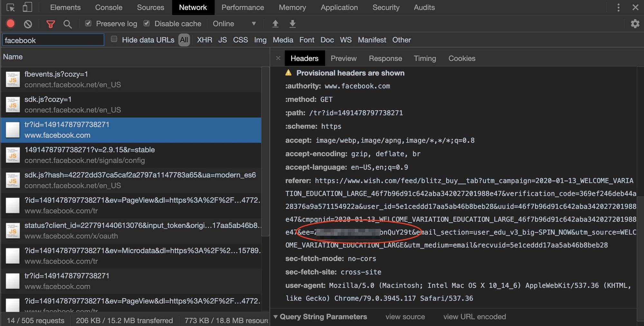
Task: Filter requests by Media
Action: (283, 40)
